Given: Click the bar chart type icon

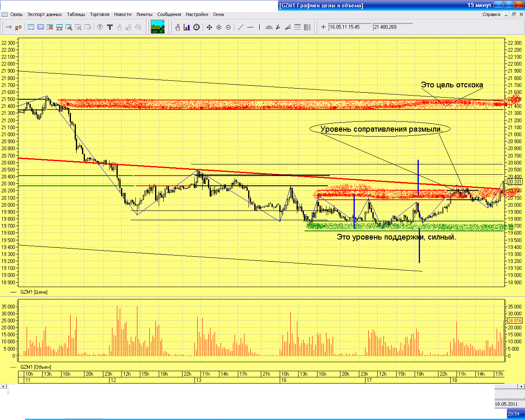Looking at the screenshot, I should point(187,27).
